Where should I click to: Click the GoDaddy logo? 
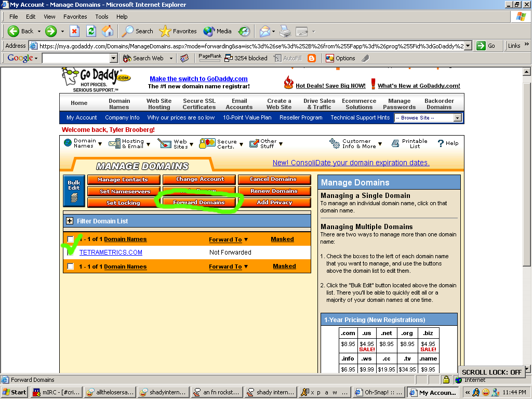click(96, 79)
